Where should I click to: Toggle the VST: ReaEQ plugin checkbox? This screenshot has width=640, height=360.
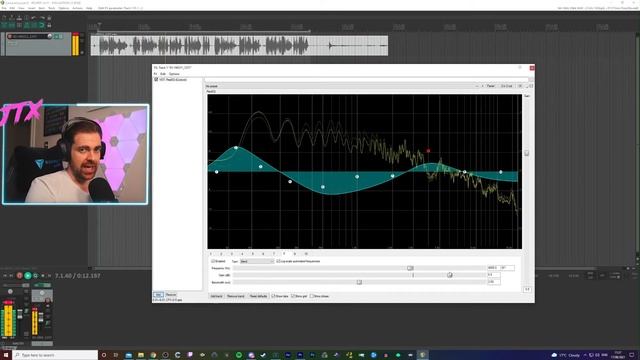[156, 80]
